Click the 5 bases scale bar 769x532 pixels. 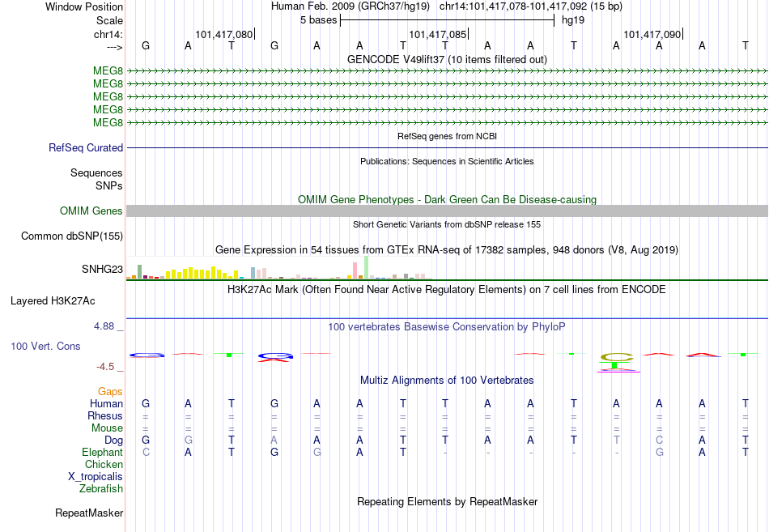coord(447,20)
